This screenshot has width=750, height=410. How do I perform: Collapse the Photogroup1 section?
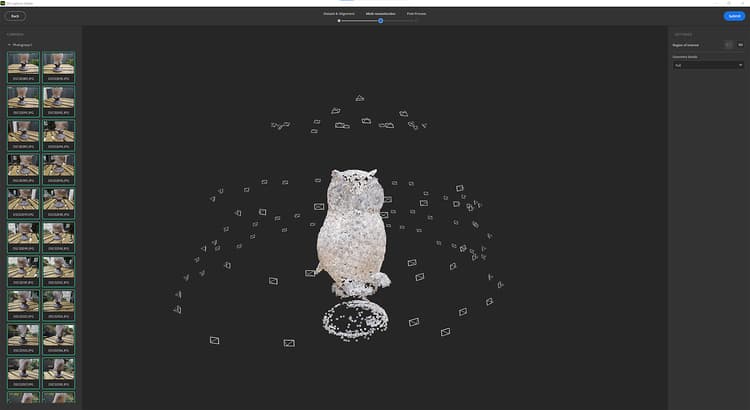point(9,45)
